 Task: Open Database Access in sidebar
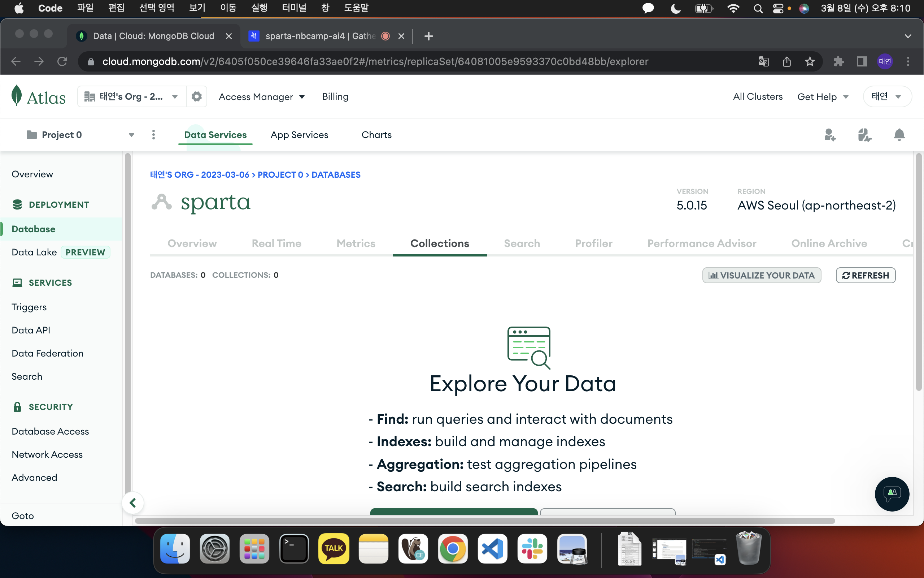50,431
